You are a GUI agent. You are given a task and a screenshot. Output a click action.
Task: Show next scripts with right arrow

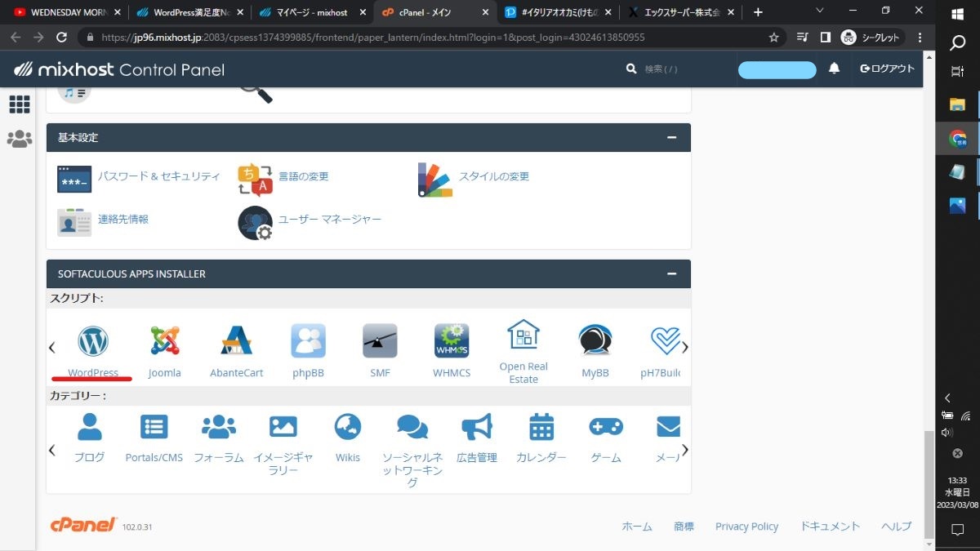pyautogui.click(x=685, y=347)
